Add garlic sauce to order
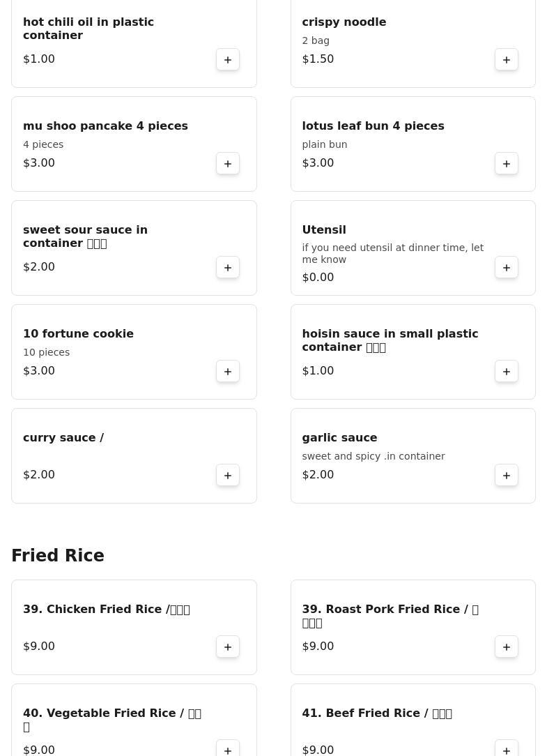Viewport: 547px width, 756px height. click(507, 476)
